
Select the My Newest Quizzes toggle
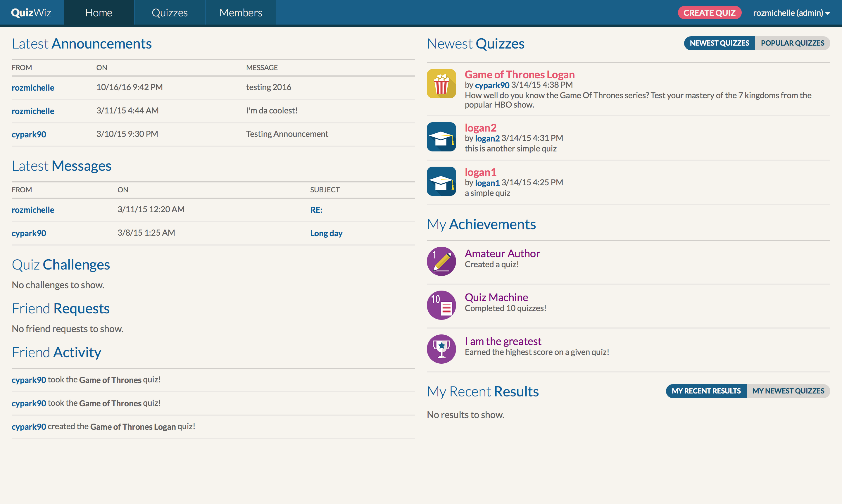click(788, 391)
